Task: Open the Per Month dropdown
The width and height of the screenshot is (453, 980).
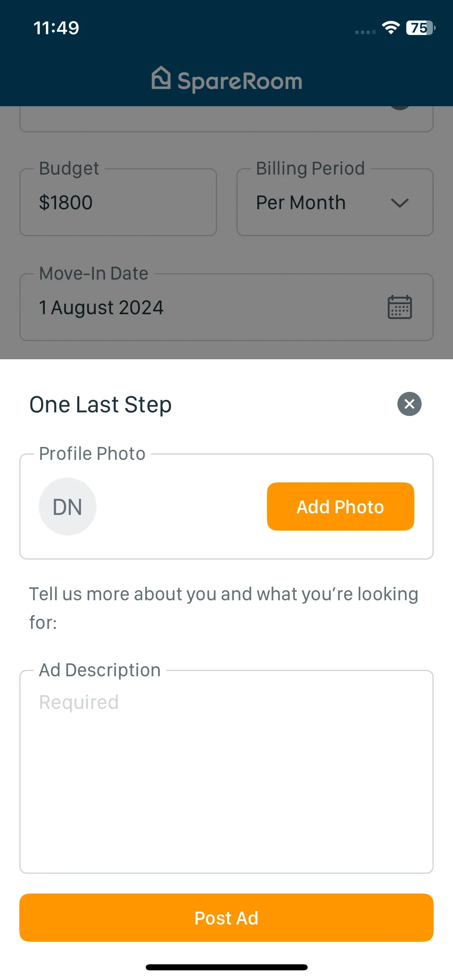Action: point(335,202)
